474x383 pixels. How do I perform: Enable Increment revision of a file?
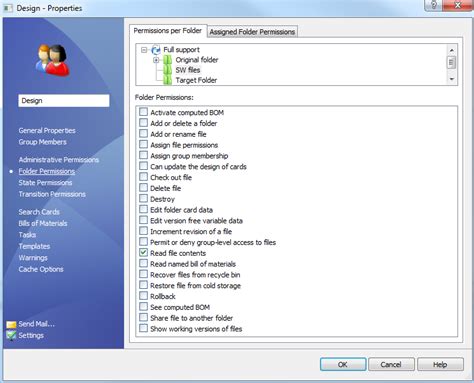pos(143,231)
